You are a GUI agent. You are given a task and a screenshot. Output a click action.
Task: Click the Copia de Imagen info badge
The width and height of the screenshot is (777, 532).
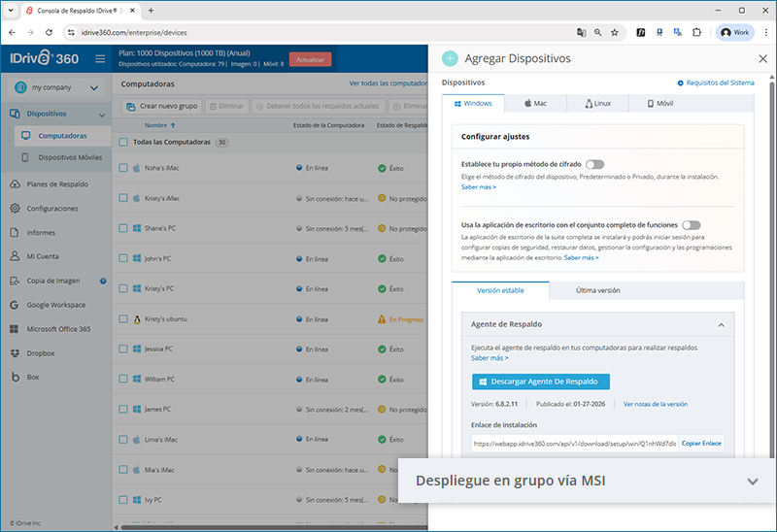(x=103, y=281)
